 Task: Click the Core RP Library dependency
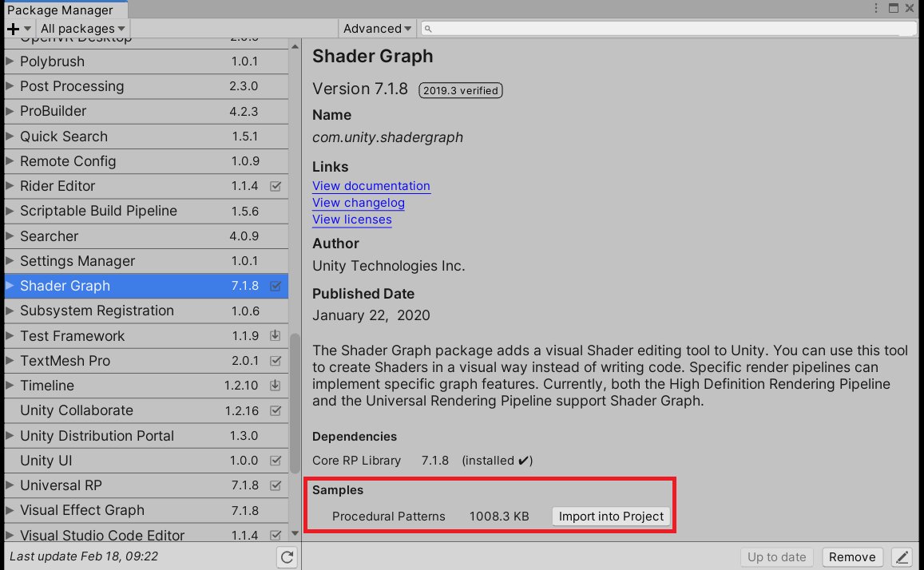click(356, 461)
